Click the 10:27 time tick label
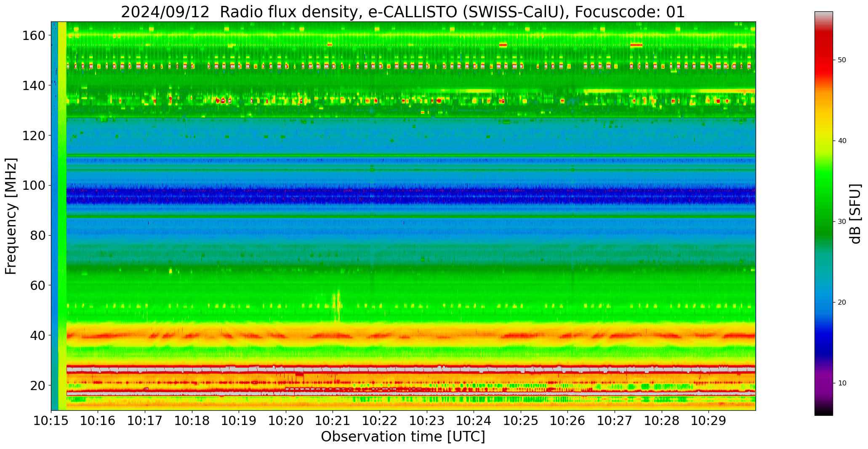Viewport: 868px width, 449px height. pos(615,421)
